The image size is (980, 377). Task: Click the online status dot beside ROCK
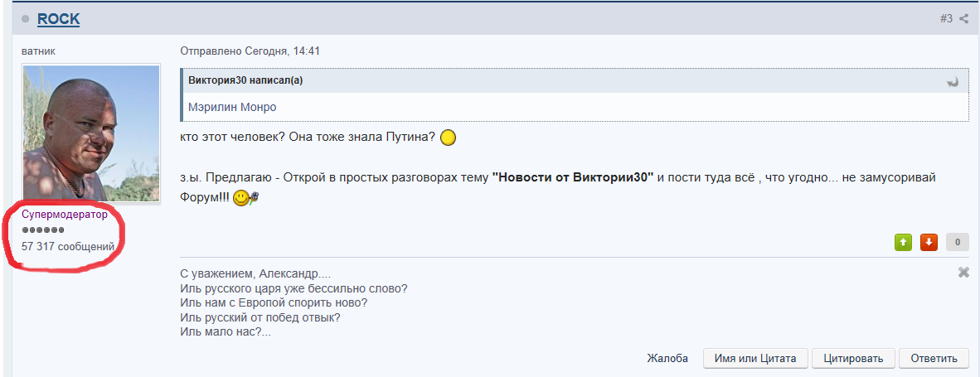[26, 19]
